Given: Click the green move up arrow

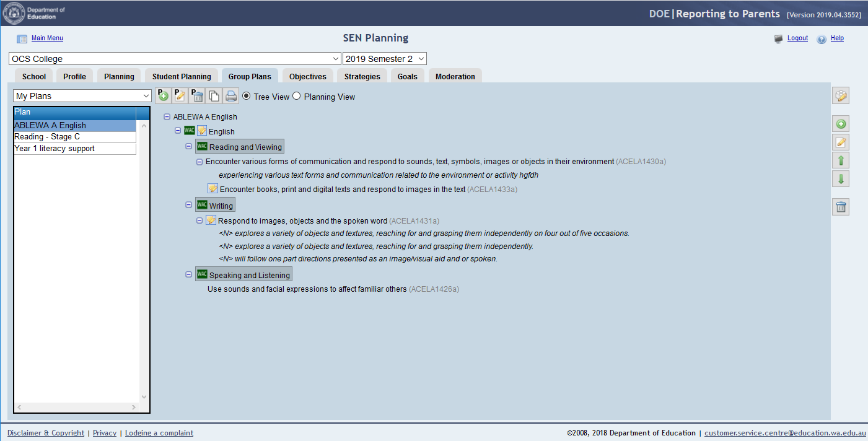Looking at the screenshot, I should click(x=841, y=161).
